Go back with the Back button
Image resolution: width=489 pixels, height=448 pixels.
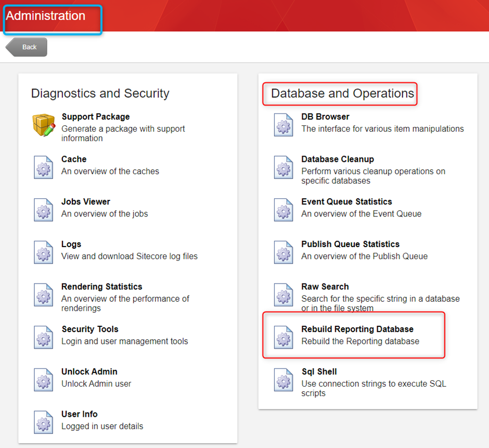tap(27, 47)
